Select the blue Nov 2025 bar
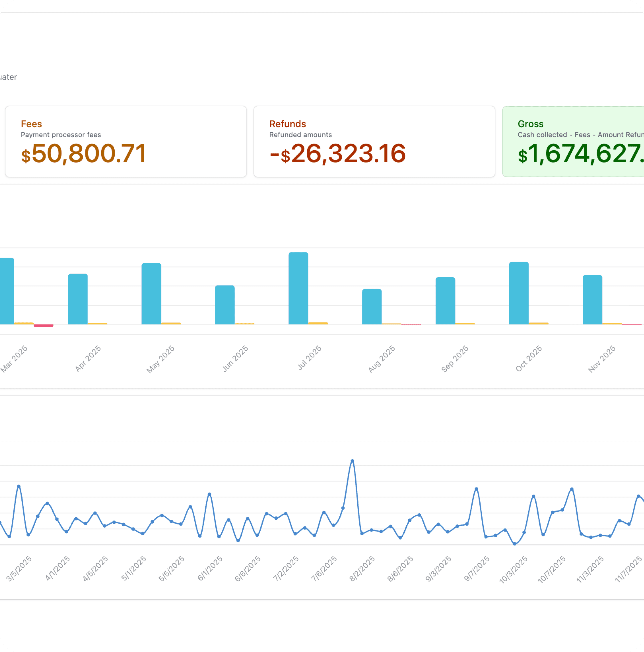 click(592, 300)
